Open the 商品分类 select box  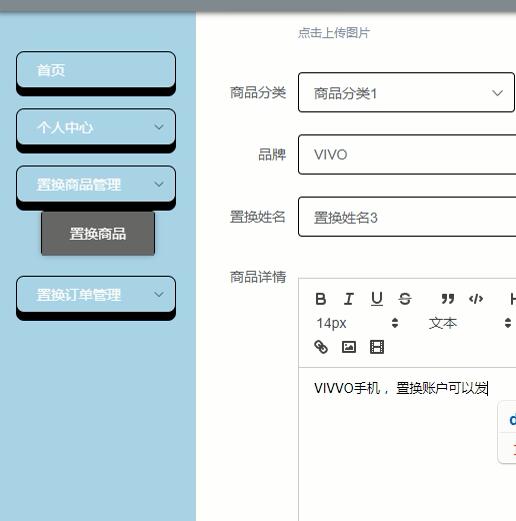pos(406,92)
